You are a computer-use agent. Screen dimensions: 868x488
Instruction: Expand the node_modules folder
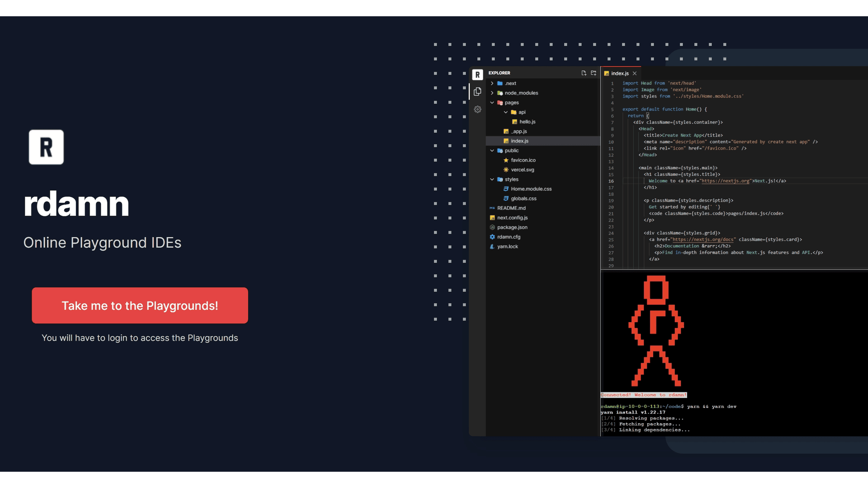(492, 93)
